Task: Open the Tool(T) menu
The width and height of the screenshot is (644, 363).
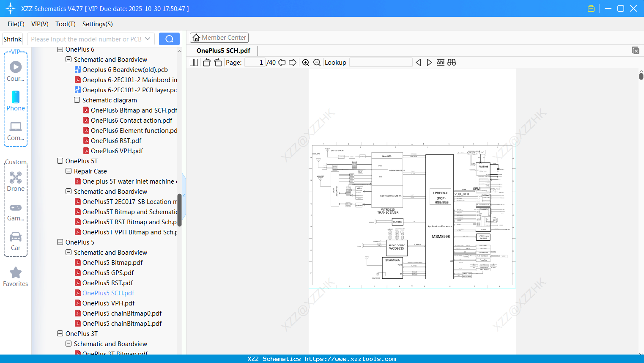Action: tap(66, 24)
